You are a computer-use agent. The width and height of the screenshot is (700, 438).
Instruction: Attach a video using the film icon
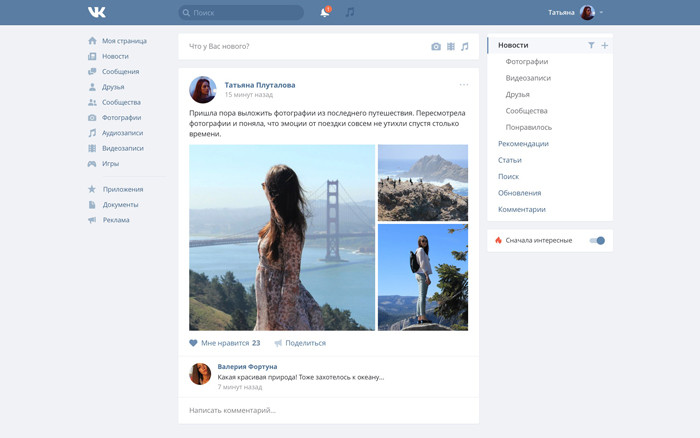450,47
